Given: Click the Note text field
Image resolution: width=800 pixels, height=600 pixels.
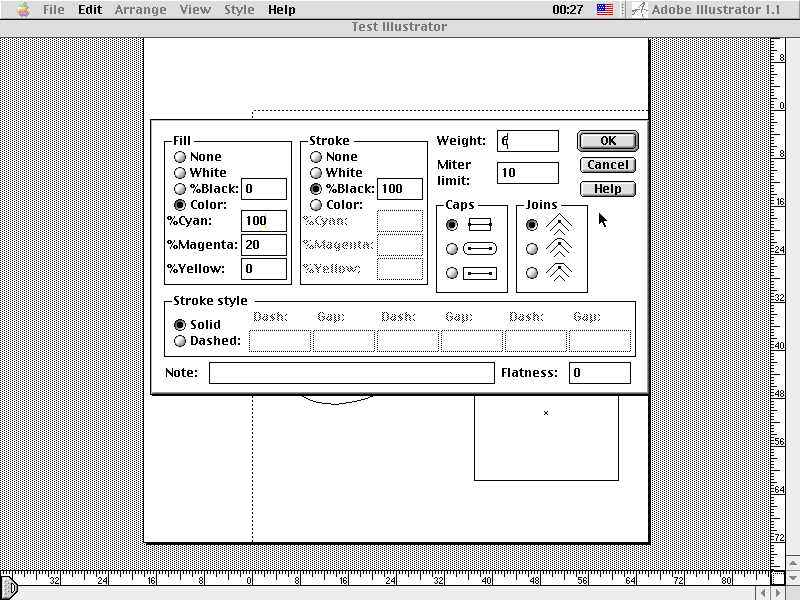Looking at the screenshot, I should 352,373.
